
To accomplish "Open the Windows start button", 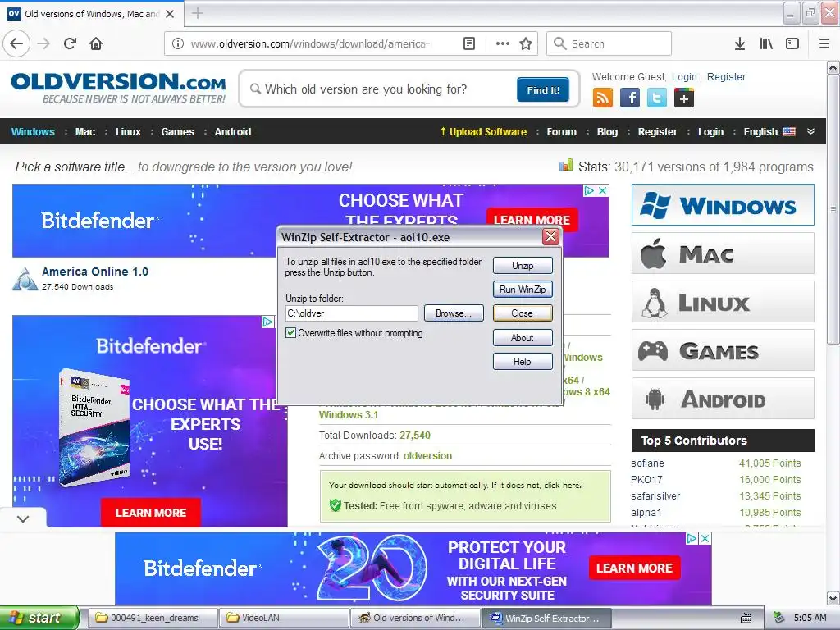I will tap(39, 618).
